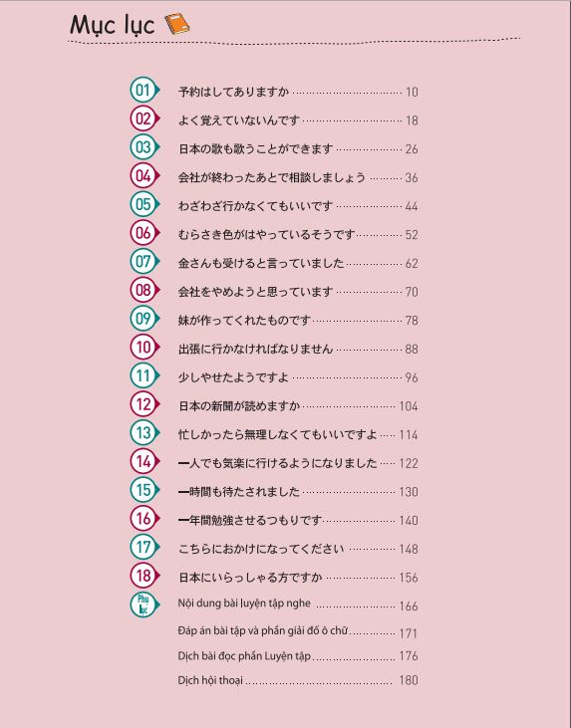Open Dịch hội thoại entry
Viewport: 571px width, 728px height.
click(210, 680)
